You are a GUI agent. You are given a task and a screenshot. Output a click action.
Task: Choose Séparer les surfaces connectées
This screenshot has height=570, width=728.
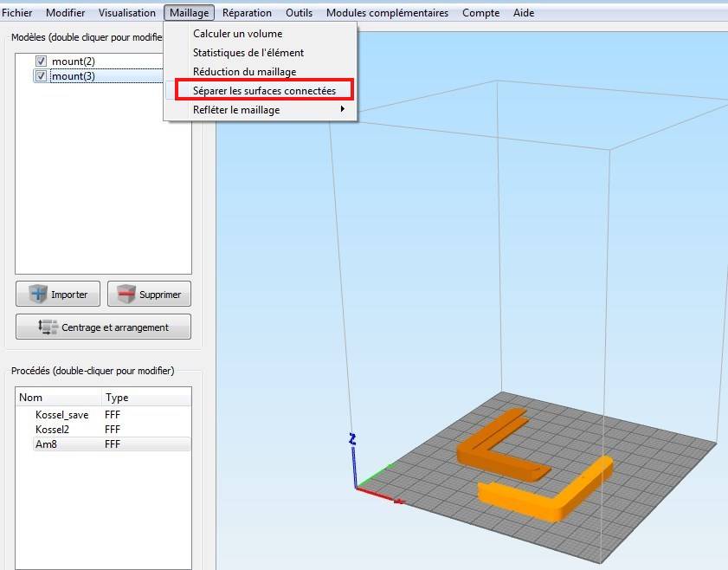(264, 91)
